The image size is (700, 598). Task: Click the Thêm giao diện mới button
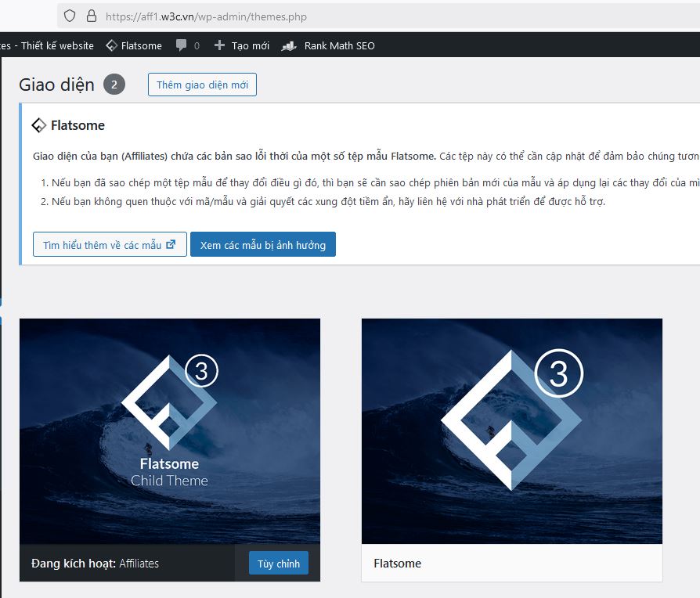tap(202, 85)
